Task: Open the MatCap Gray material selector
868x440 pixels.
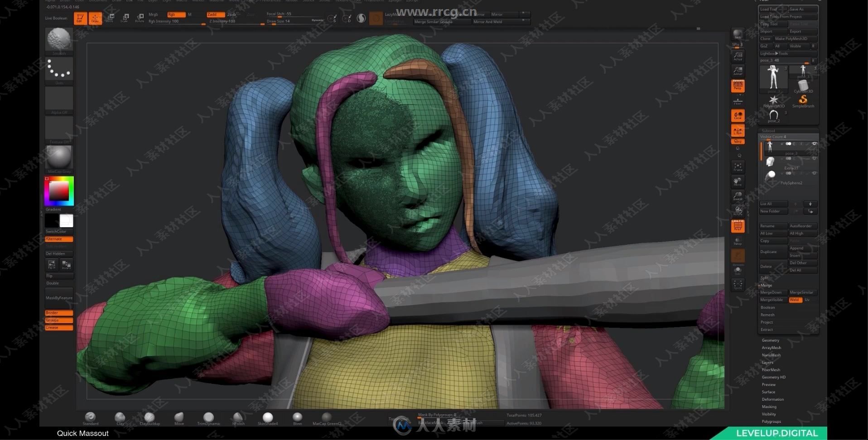Action: point(59,159)
